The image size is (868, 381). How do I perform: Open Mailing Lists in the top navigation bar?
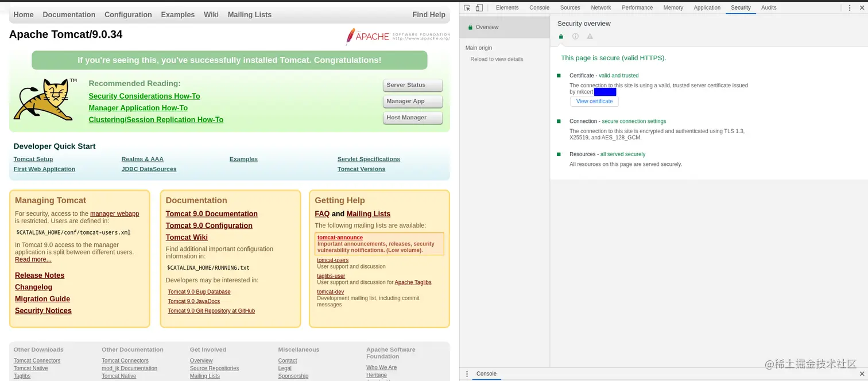(250, 14)
